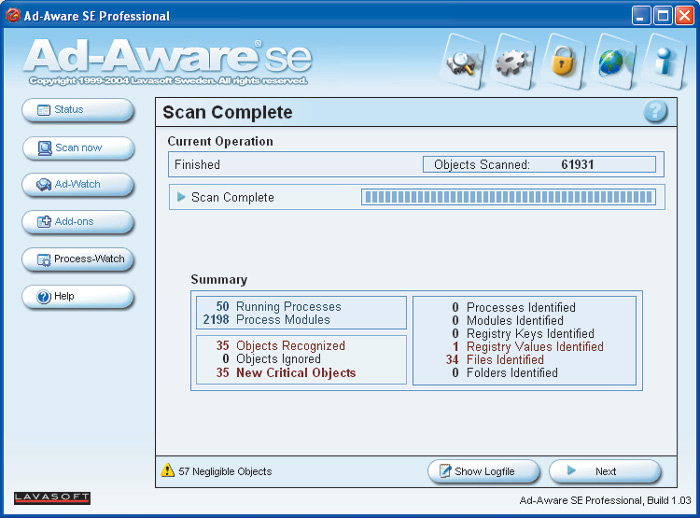The height and width of the screenshot is (518, 700).
Task: Click the round question mark help icon
Action: (x=655, y=111)
